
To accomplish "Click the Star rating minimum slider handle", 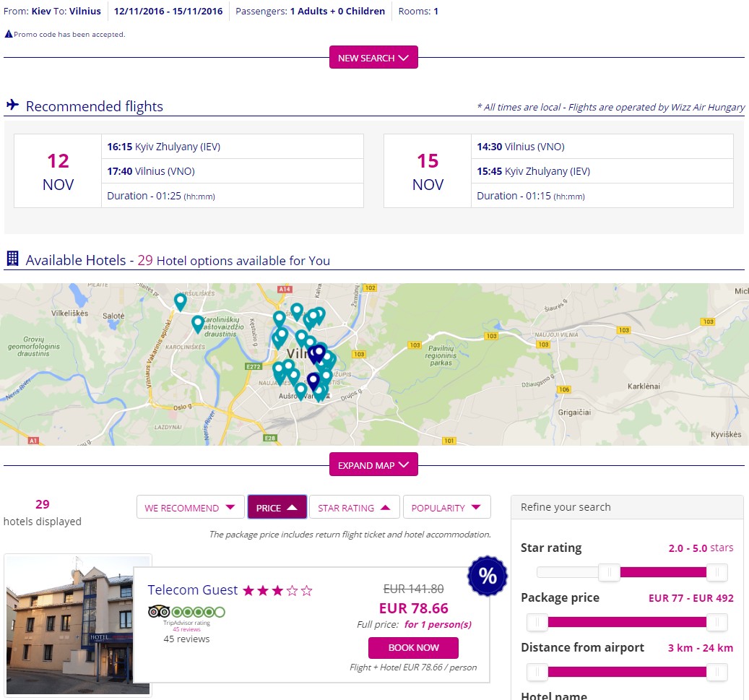I will [609, 572].
